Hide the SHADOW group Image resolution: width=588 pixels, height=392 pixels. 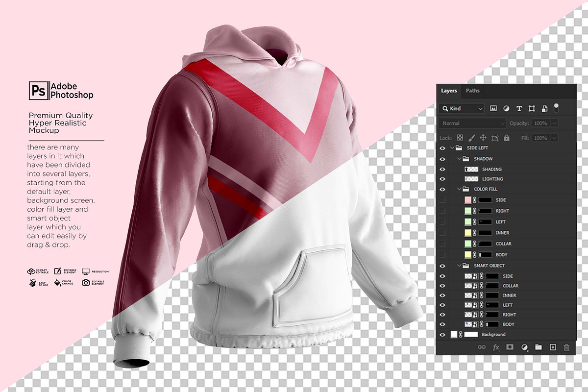coord(442,159)
